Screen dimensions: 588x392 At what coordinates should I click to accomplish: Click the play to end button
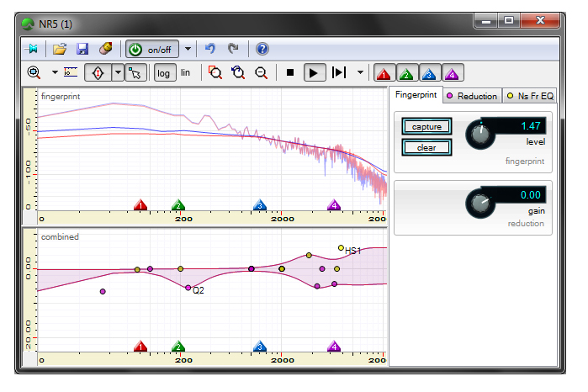point(339,72)
